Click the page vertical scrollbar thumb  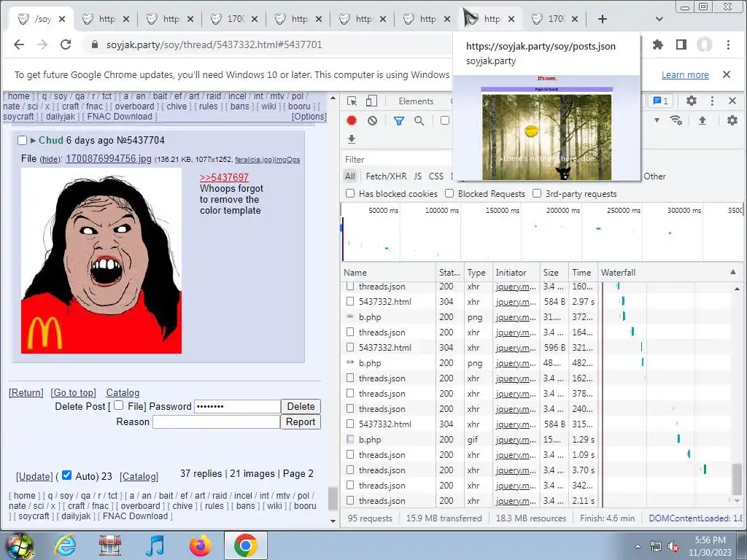point(333,498)
